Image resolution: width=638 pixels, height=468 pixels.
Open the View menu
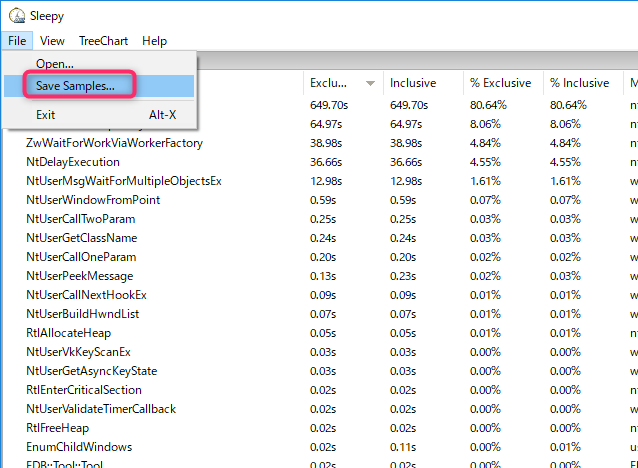52,41
